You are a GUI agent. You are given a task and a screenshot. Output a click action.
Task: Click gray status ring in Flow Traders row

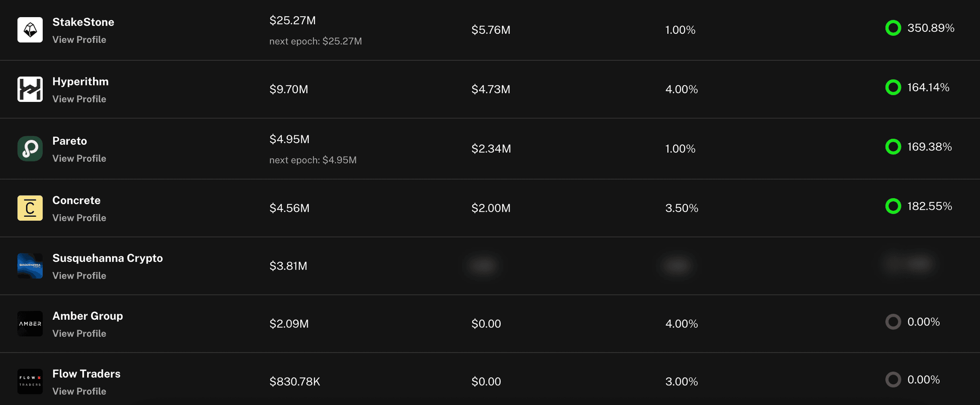click(x=893, y=380)
